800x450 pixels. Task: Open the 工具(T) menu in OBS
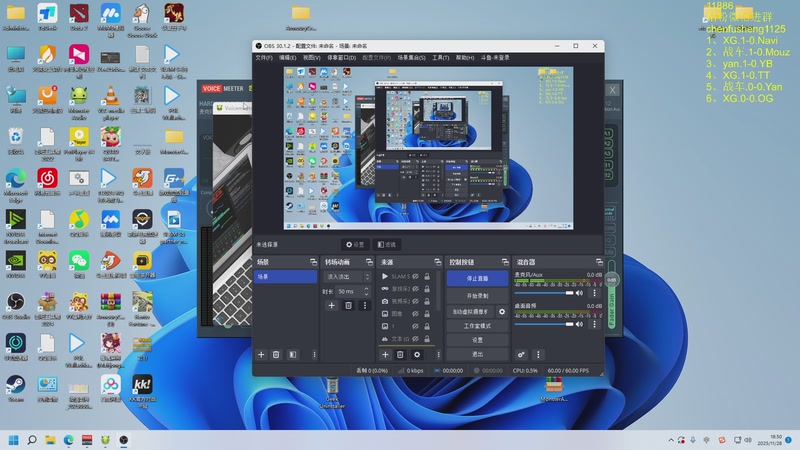[440, 58]
